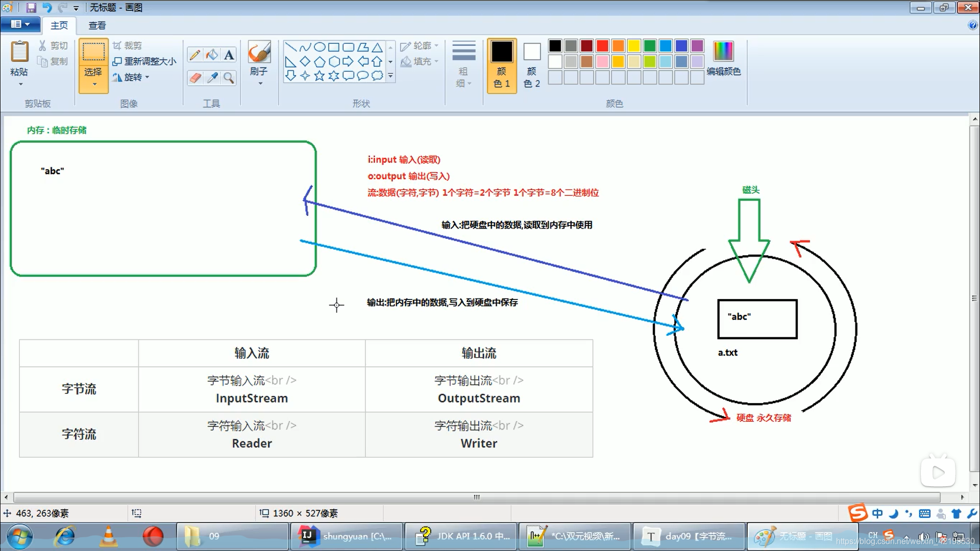The height and width of the screenshot is (551, 980).
Task: Select the Color picker eyedropper tool
Action: point(212,78)
